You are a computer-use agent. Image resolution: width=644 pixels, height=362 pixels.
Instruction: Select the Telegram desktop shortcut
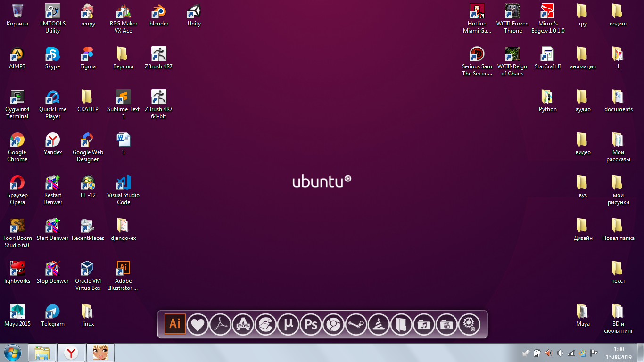coord(52,315)
